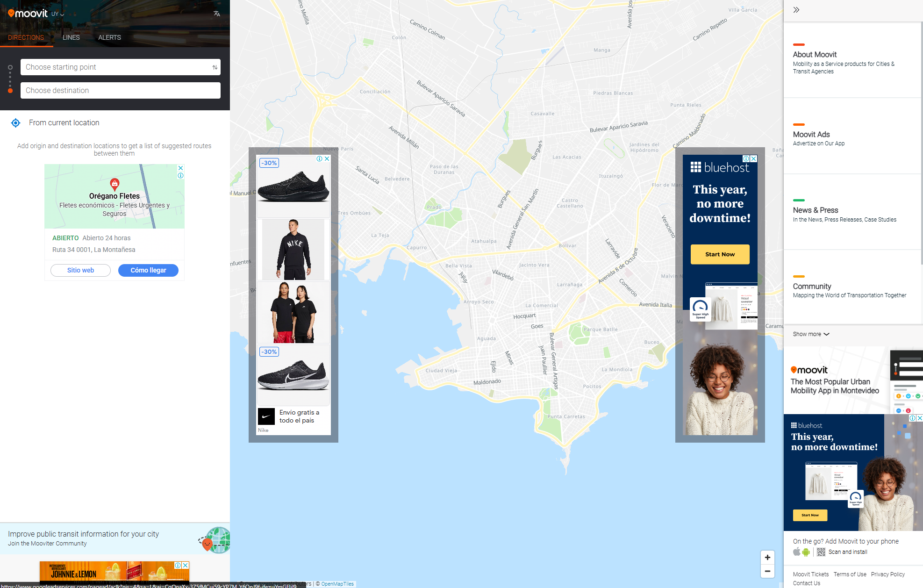Click the Cómo llegar button

pyautogui.click(x=148, y=270)
